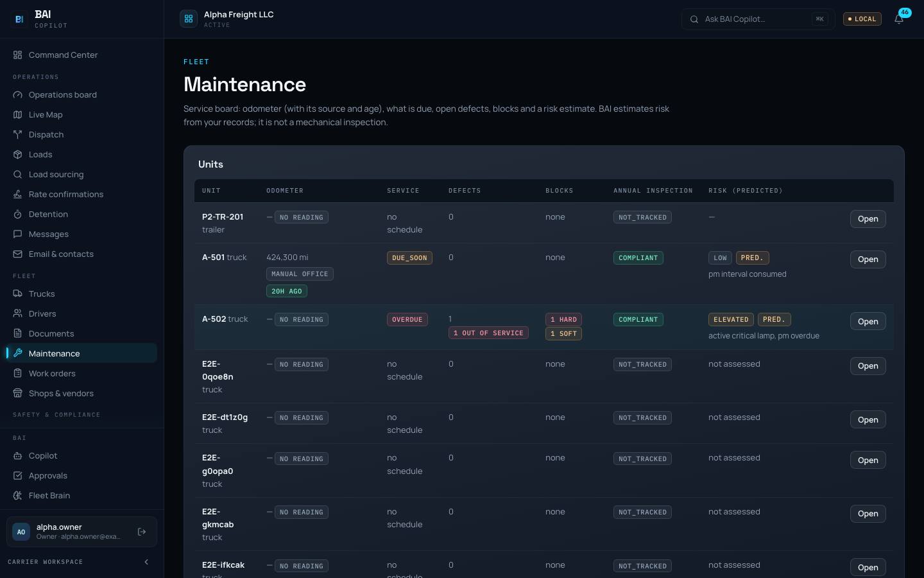Viewport: 924px width, 578px height.
Task: Open unit A-502 truck
Action: 868,322
